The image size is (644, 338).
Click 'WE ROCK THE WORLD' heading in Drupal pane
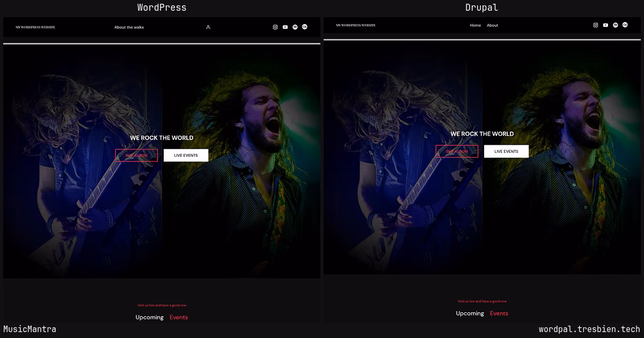click(482, 134)
